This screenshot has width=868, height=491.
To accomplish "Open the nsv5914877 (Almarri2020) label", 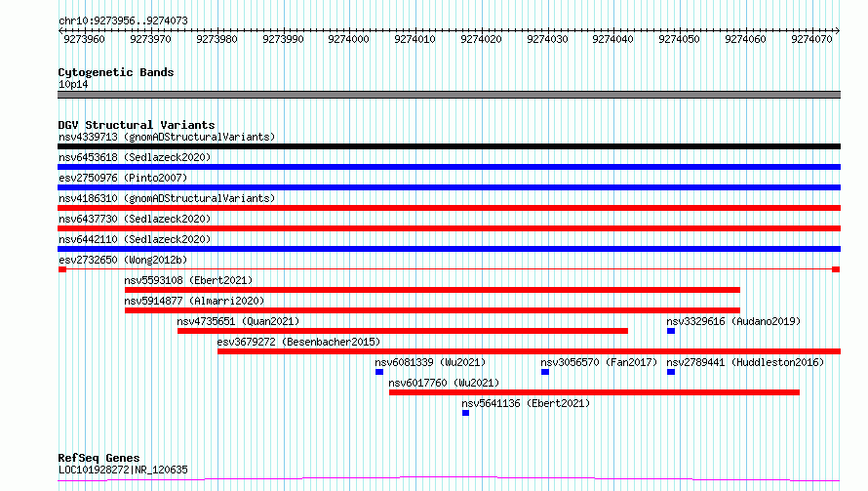I will [x=194, y=301].
